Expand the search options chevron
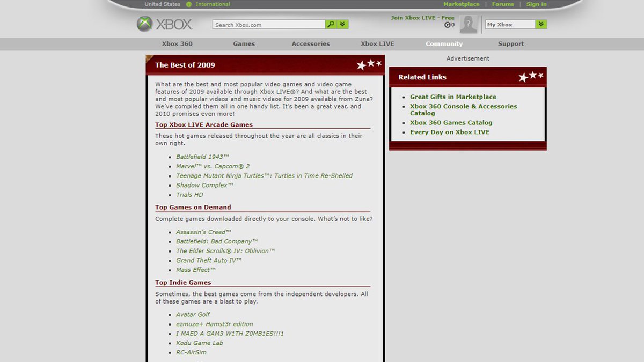The image size is (644, 362). click(342, 24)
